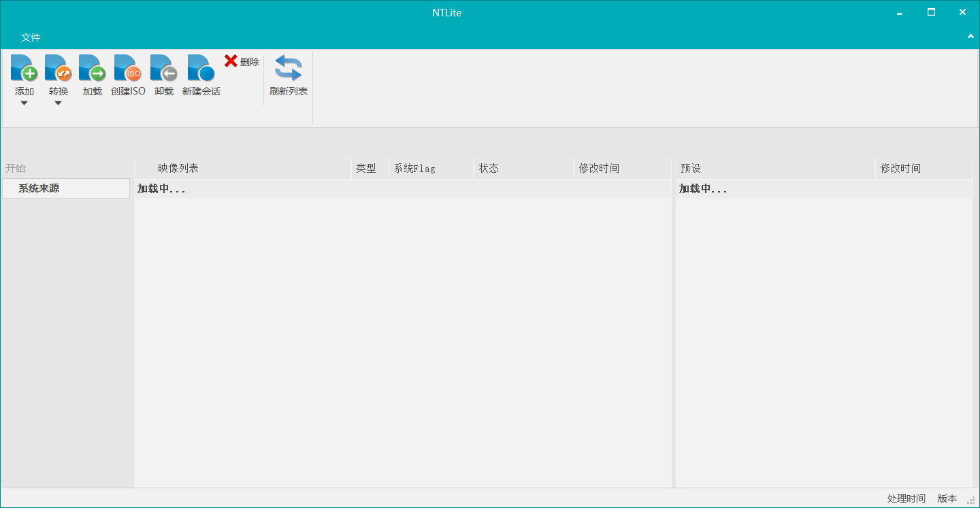
Task: Click 修改时间 header in presets panel
Action: pyautogui.click(x=924, y=168)
